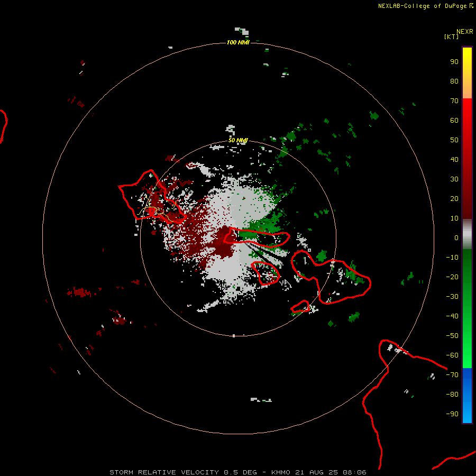Viewport: 476px width, 476px height.
Task: Click the 60 value on velocity scale
Action: coord(454,120)
